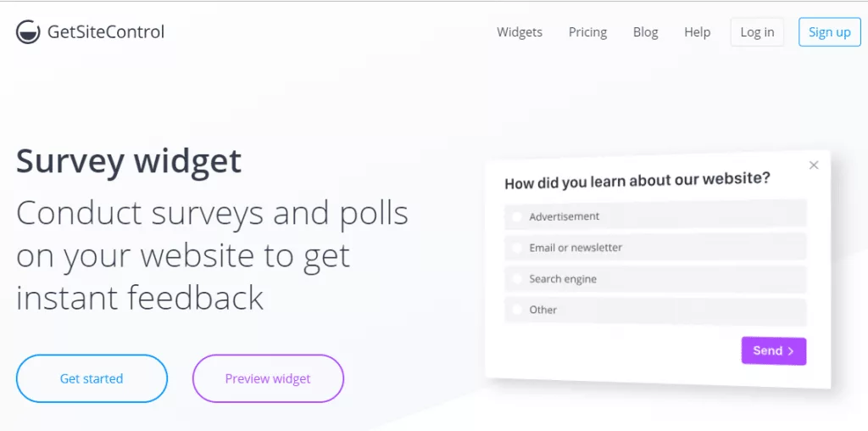Select the Search engine radio option

[x=655, y=279]
